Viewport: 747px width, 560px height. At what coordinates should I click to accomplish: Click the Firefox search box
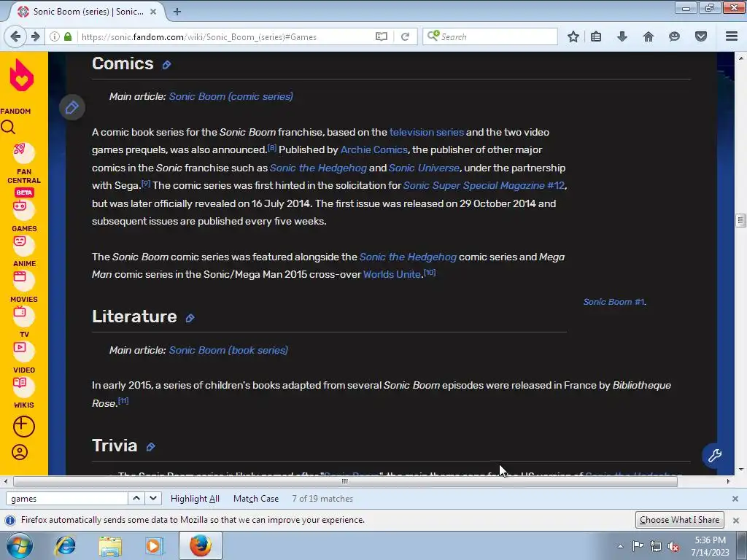click(489, 36)
